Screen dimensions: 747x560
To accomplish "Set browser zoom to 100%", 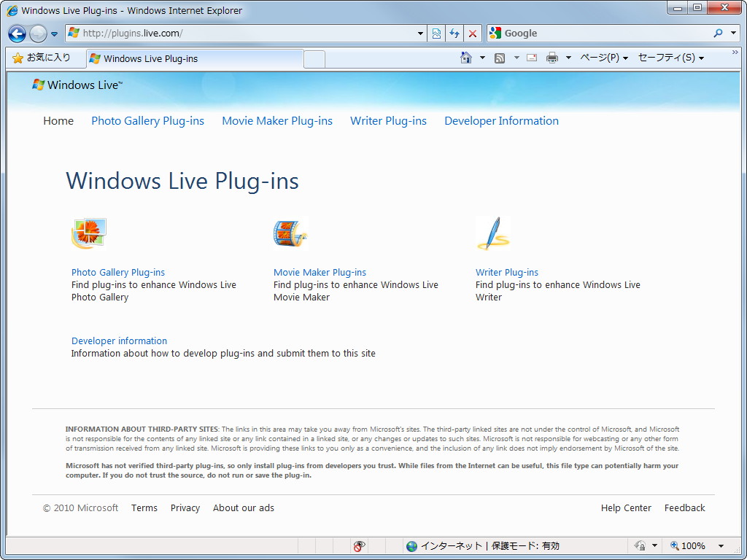I will (x=692, y=545).
